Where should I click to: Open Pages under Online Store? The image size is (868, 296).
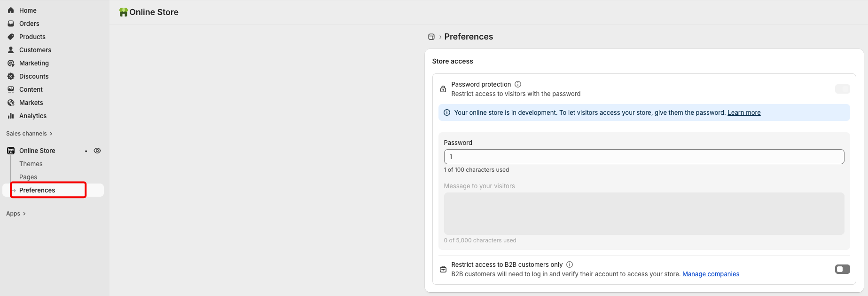[x=28, y=177]
